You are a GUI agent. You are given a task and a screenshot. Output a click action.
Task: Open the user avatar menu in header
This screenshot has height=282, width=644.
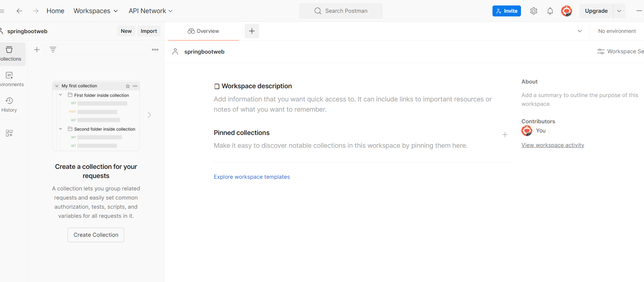pos(567,11)
